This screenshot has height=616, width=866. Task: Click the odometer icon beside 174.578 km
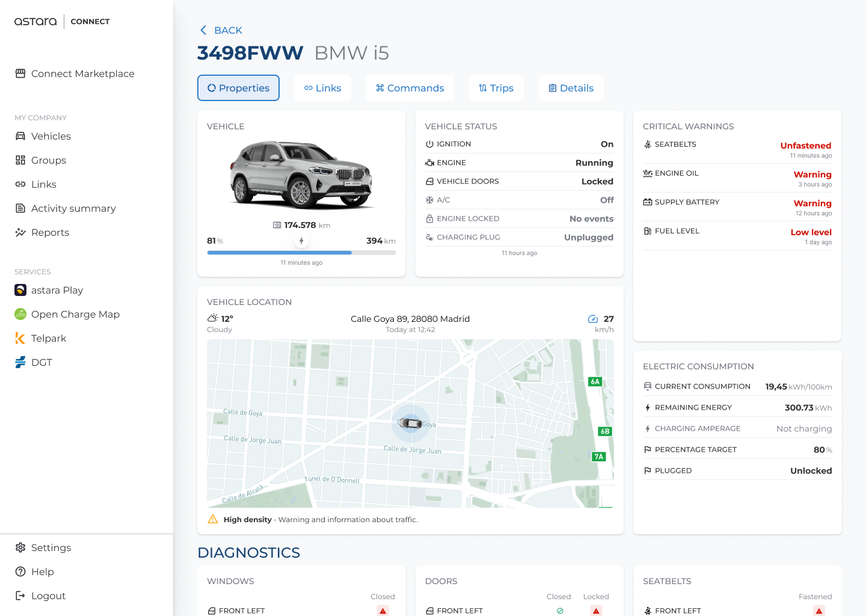[x=277, y=225]
